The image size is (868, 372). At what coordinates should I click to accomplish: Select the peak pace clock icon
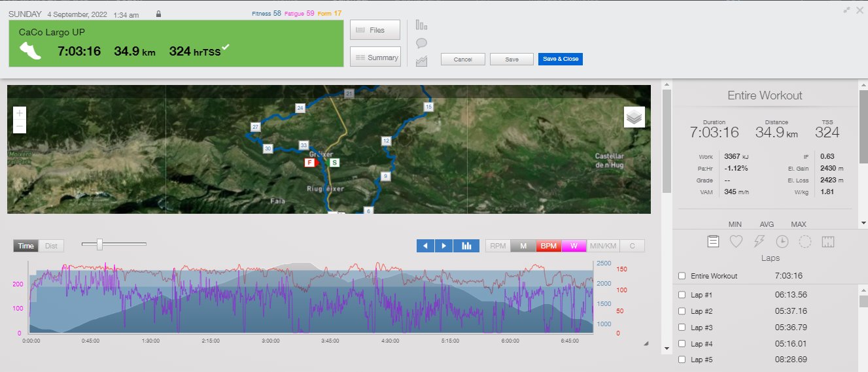pos(782,241)
